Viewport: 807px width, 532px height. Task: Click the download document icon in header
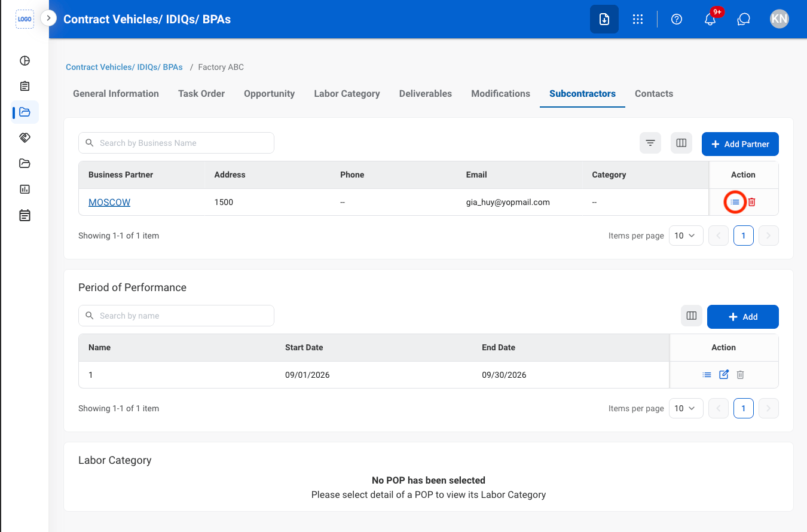click(x=604, y=19)
